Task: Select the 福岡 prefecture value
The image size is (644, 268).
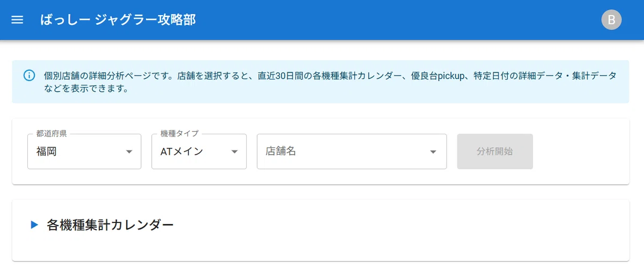Action: (47, 151)
